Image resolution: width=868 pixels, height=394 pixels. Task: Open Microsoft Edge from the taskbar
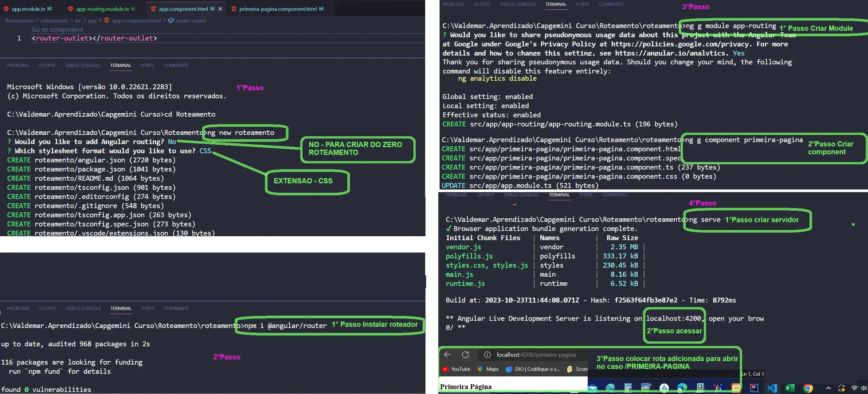(x=682, y=388)
